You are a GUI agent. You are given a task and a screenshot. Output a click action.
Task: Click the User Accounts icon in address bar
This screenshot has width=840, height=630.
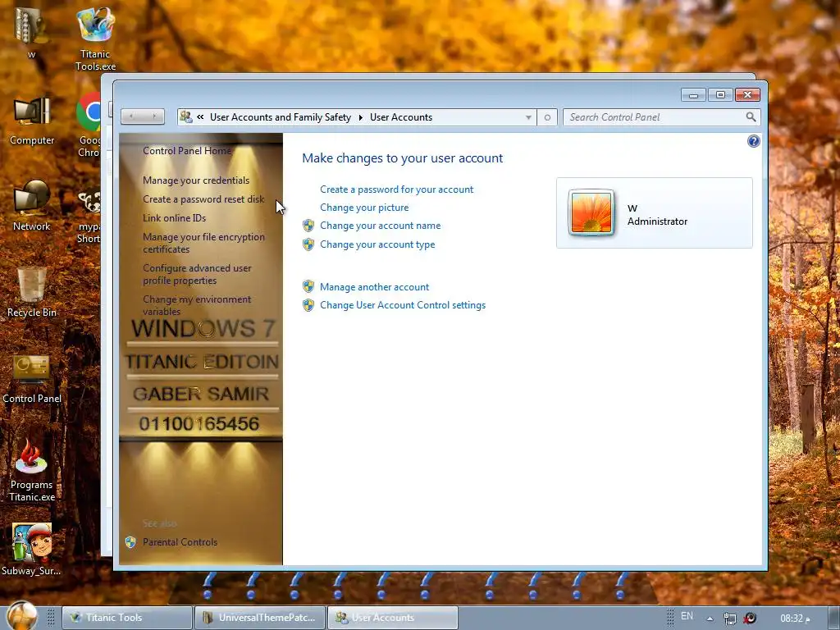(x=186, y=116)
